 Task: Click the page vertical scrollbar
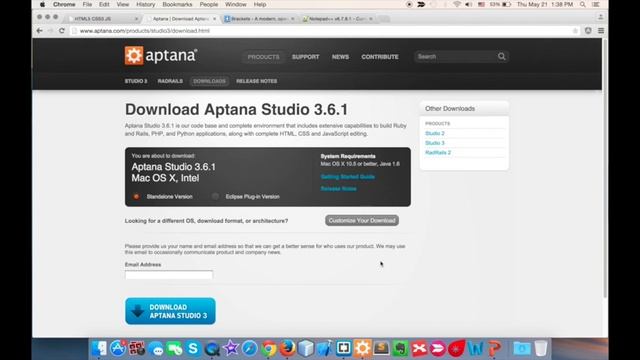tap(605, 169)
